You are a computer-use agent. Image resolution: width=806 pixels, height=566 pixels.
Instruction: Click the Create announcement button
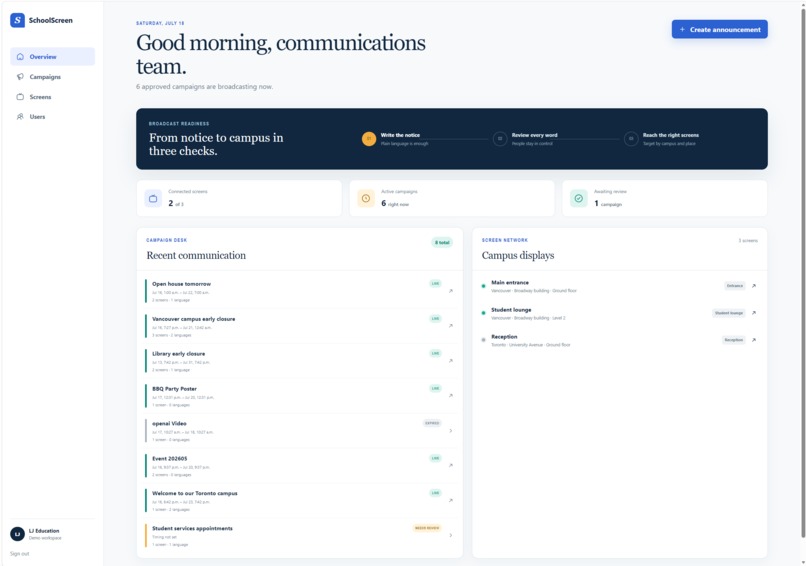coord(720,29)
